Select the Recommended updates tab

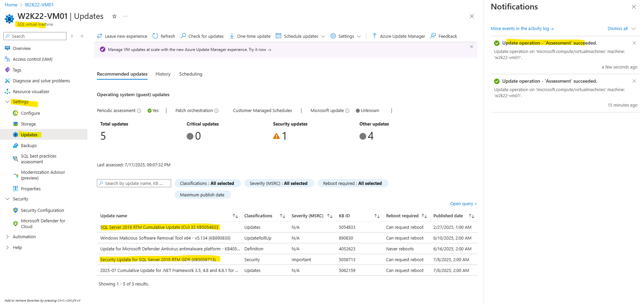tap(122, 74)
